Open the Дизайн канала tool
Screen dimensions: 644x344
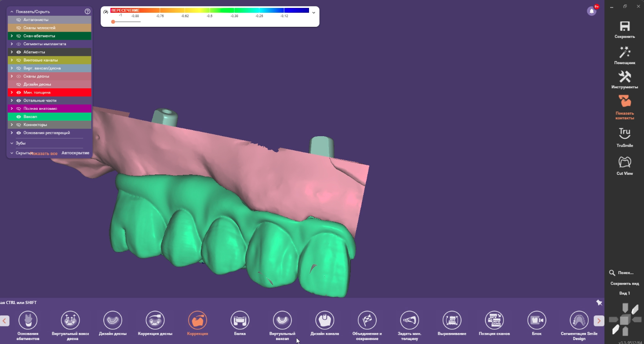pyautogui.click(x=325, y=320)
